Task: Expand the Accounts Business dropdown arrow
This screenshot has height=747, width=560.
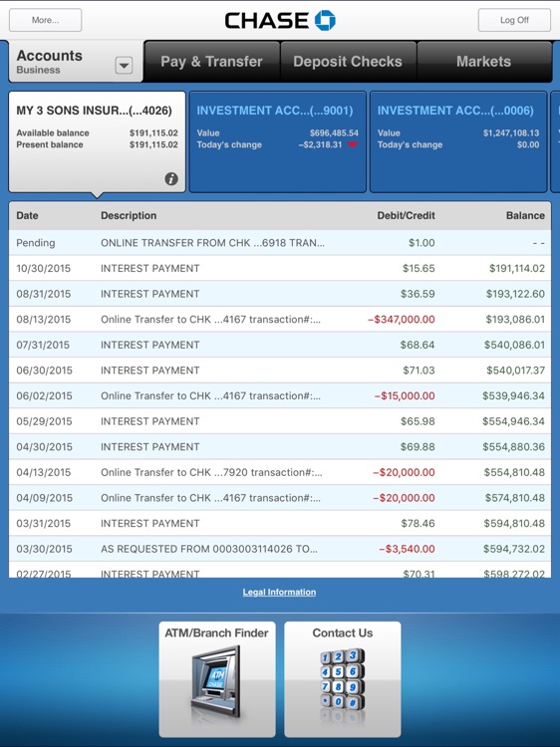Action: [124, 66]
